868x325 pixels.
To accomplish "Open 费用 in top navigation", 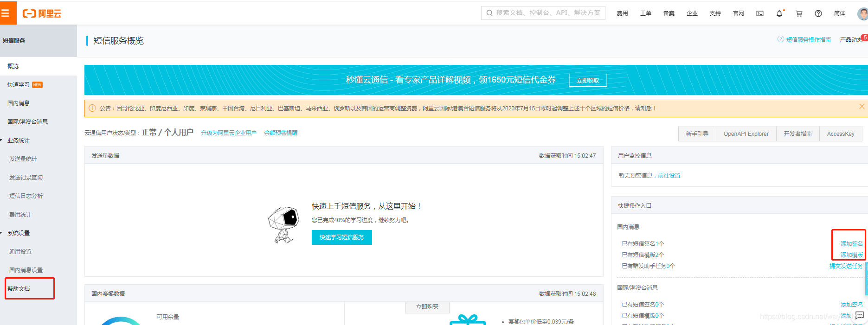I will (x=622, y=13).
